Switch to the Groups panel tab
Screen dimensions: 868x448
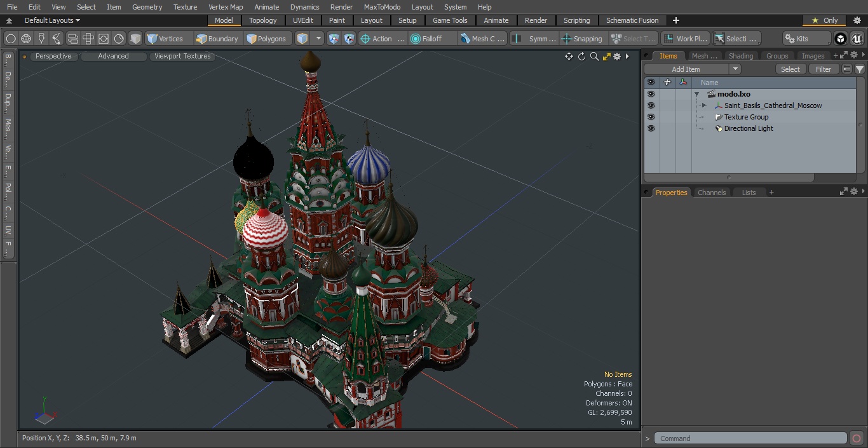(776, 56)
